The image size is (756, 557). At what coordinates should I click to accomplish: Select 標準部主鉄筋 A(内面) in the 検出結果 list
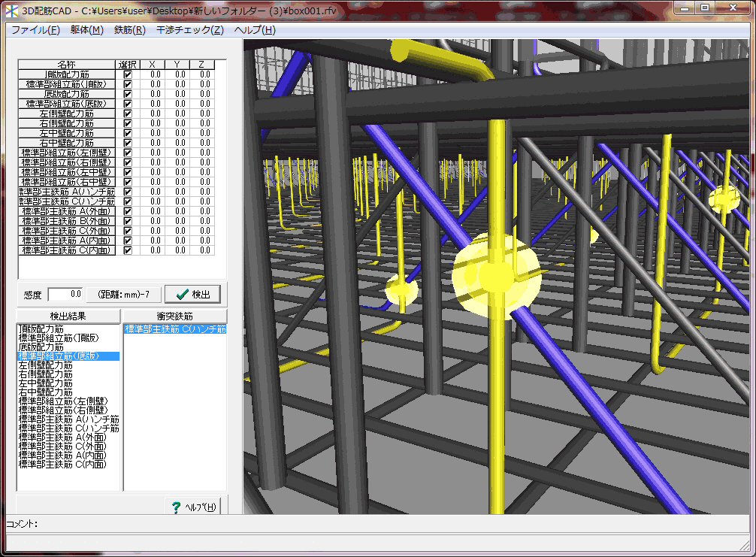click(x=62, y=456)
